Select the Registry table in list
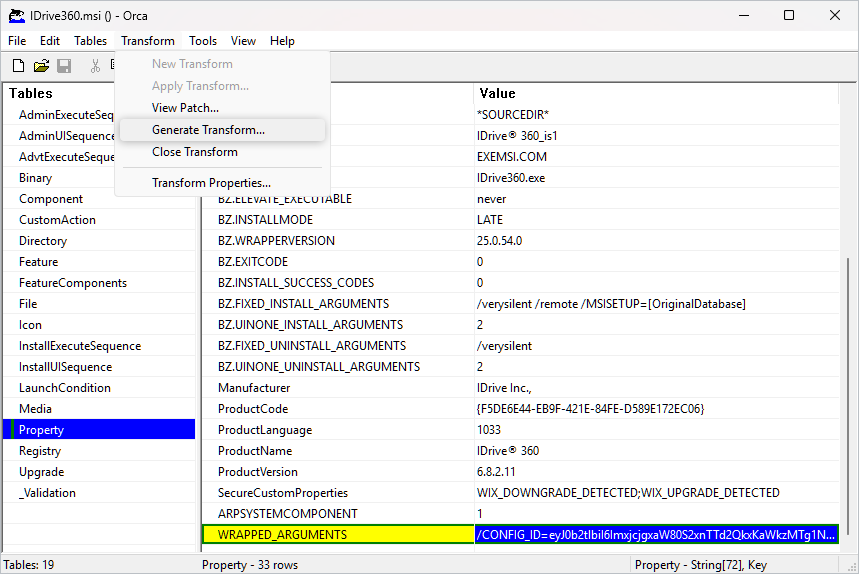859x574 pixels. [x=40, y=451]
